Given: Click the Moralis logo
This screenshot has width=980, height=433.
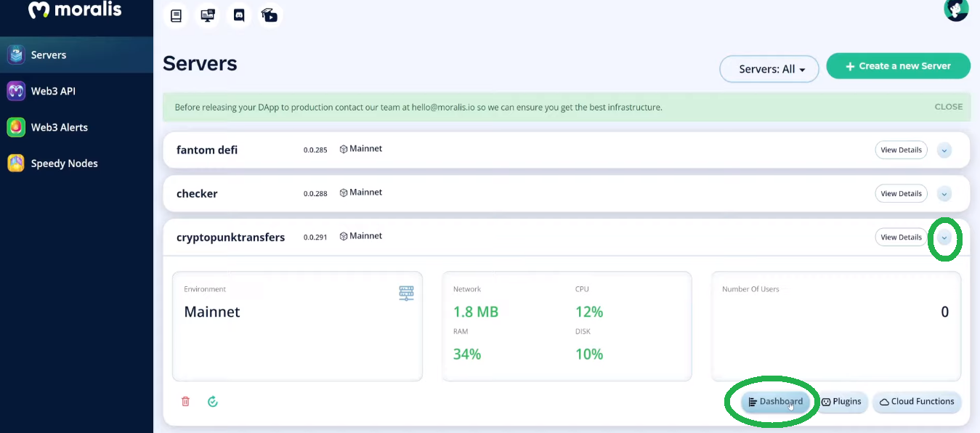Looking at the screenshot, I should pyautogui.click(x=75, y=10).
